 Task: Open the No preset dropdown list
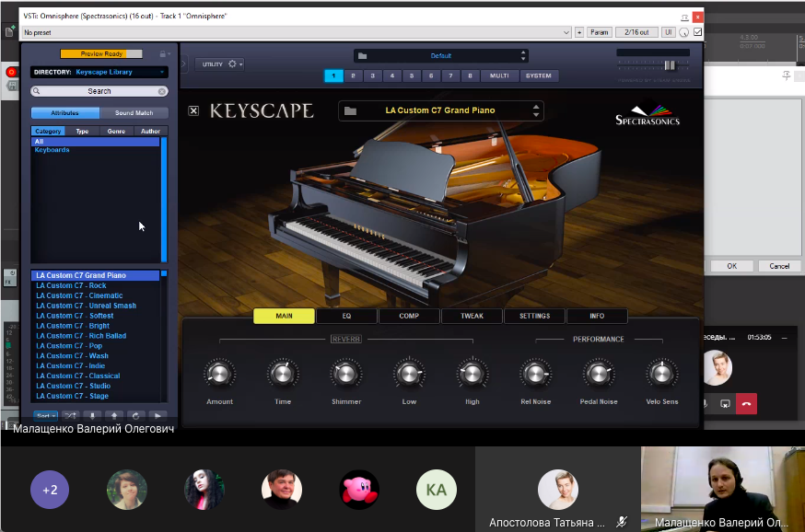pyautogui.click(x=566, y=32)
